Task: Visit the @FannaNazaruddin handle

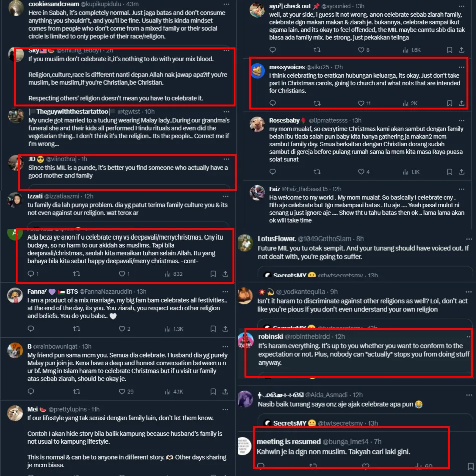Action: point(106,292)
